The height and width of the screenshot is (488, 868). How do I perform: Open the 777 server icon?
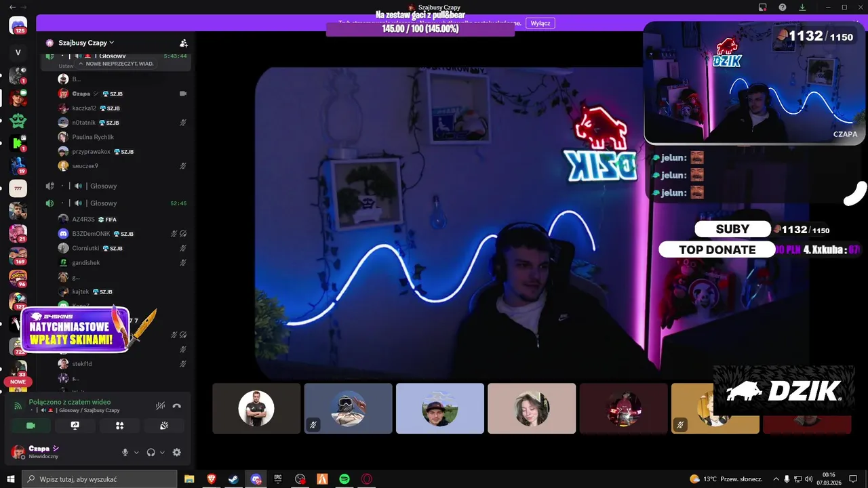click(18, 188)
